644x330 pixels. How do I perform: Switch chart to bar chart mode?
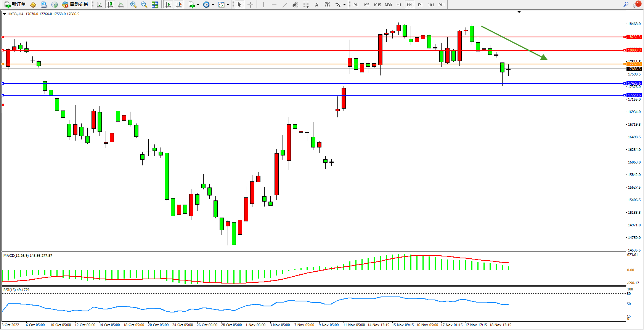[x=100, y=5]
